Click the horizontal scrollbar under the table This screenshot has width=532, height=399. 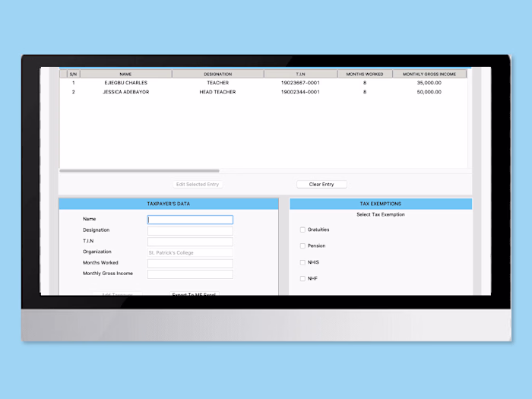click(139, 171)
